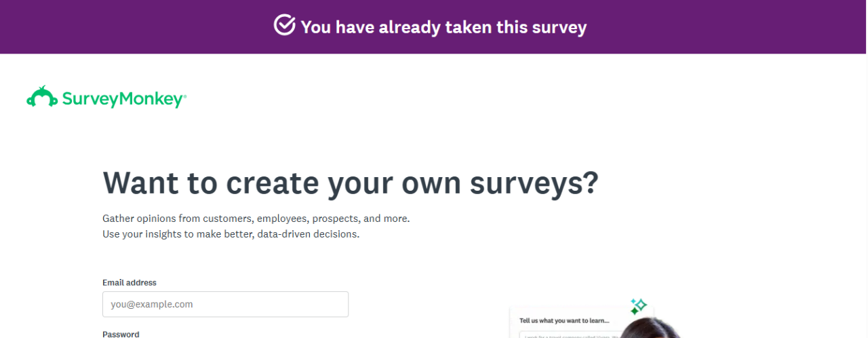Click the registered trademark symbol beside logo
868x338 pixels.
[184, 96]
